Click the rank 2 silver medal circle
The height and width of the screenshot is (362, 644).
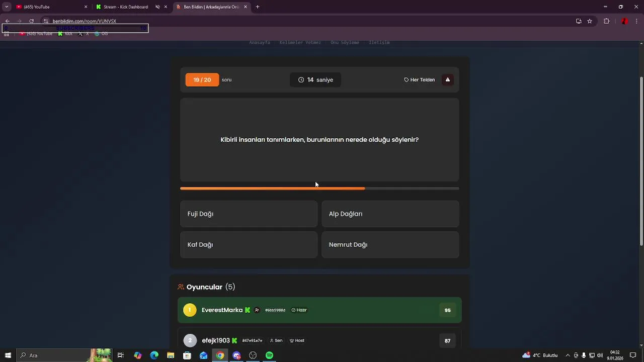click(190, 340)
